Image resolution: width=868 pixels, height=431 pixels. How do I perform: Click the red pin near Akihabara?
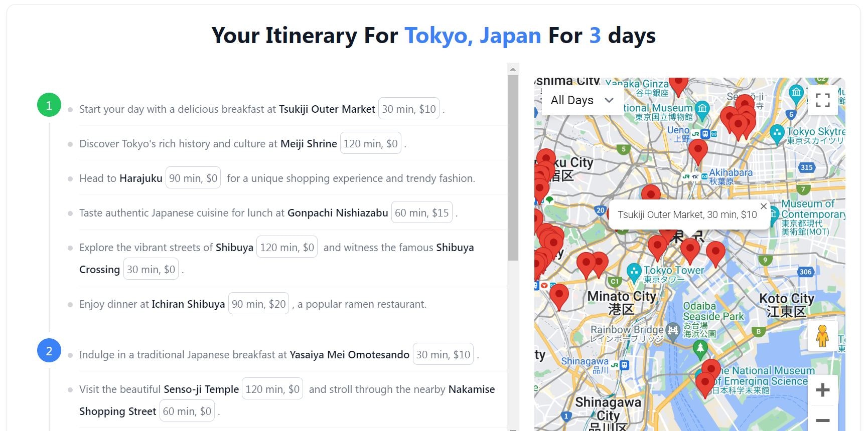click(x=698, y=152)
